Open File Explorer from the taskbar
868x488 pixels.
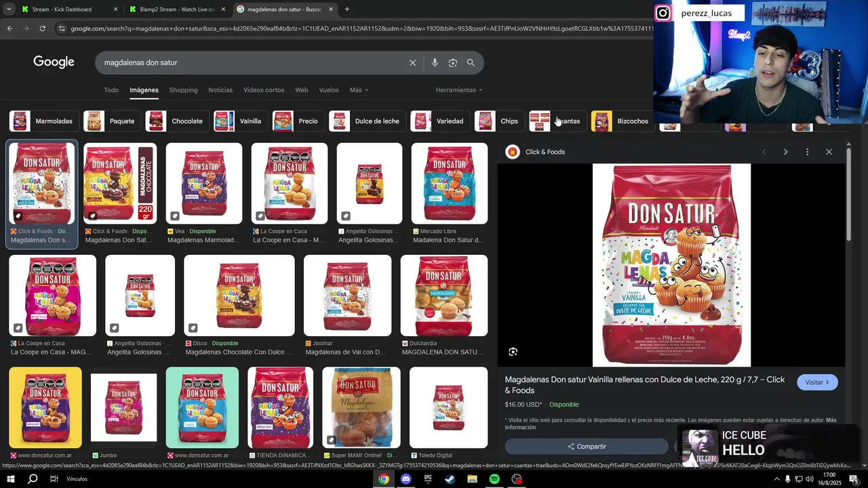tap(472, 479)
